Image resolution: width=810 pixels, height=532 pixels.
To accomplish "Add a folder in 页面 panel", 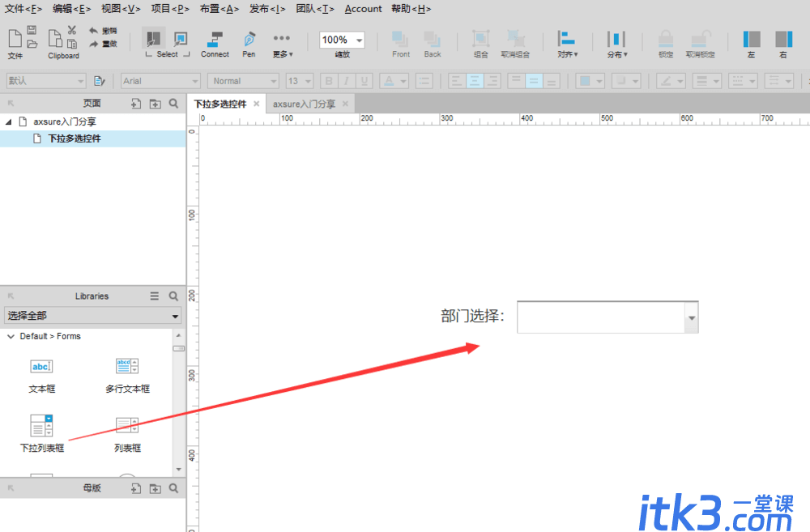I will click(155, 104).
